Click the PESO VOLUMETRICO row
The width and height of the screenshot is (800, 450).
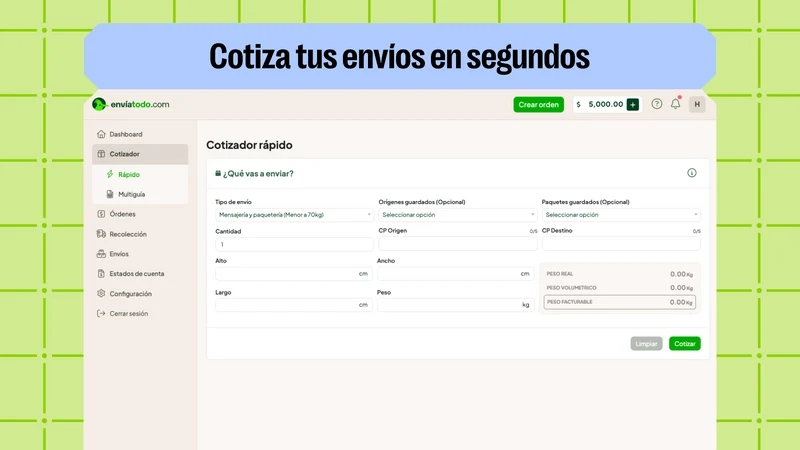[x=619, y=288]
